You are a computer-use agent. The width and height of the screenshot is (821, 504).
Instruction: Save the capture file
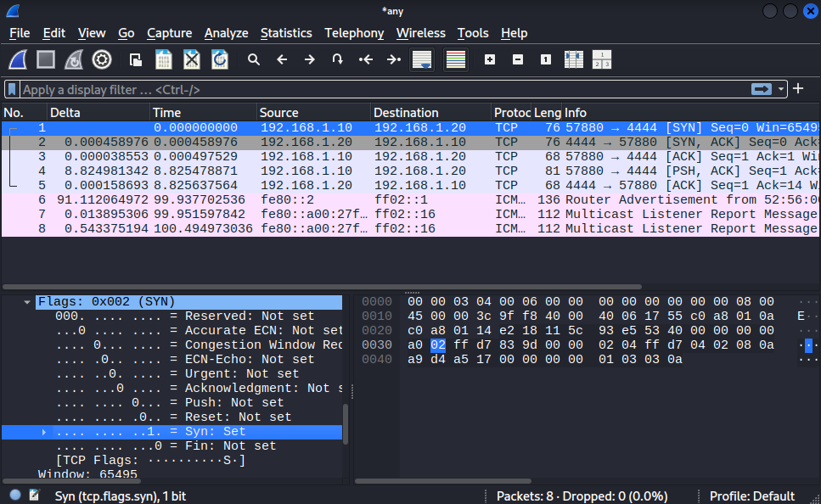[164, 59]
